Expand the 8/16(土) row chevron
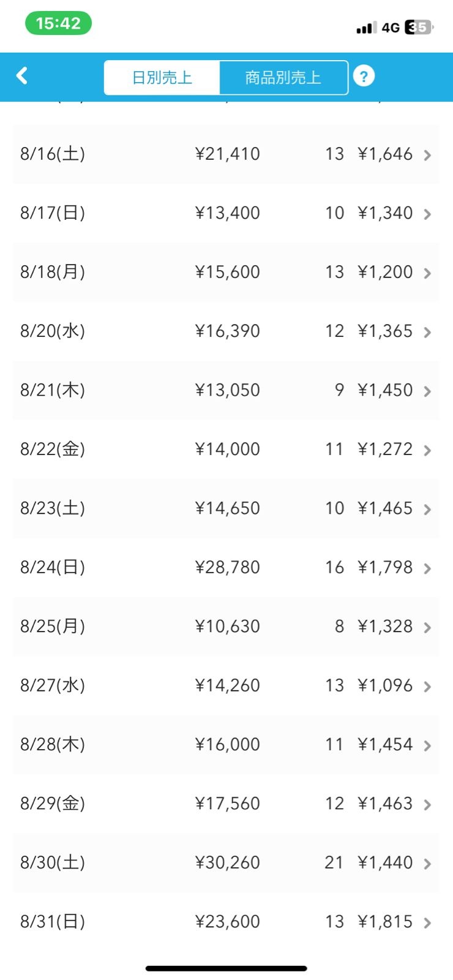The height and width of the screenshot is (980, 453). (x=427, y=155)
